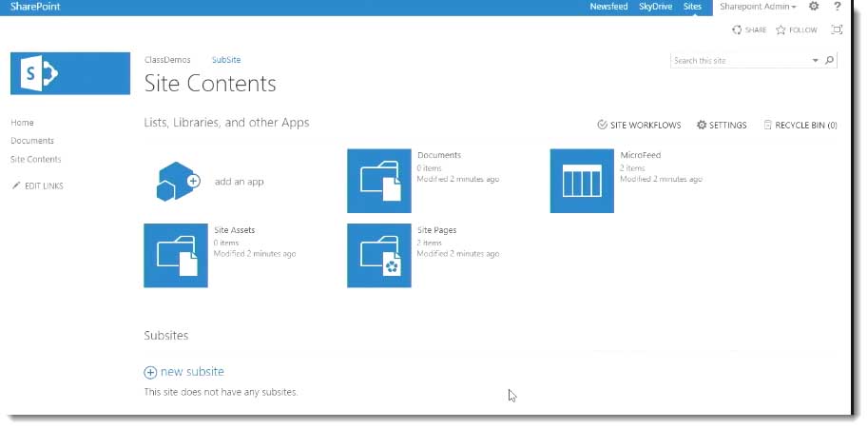The height and width of the screenshot is (429, 868).
Task: Open Sites in the top bar
Action: pos(692,7)
